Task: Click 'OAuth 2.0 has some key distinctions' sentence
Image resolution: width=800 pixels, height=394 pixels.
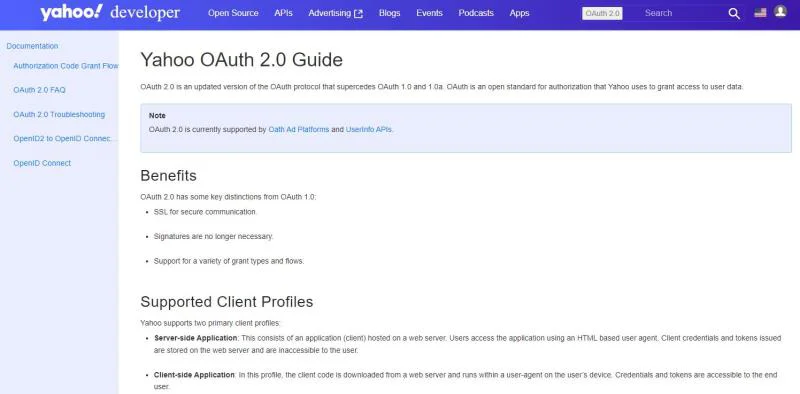Action: pyautogui.click(x=228, y=197)
